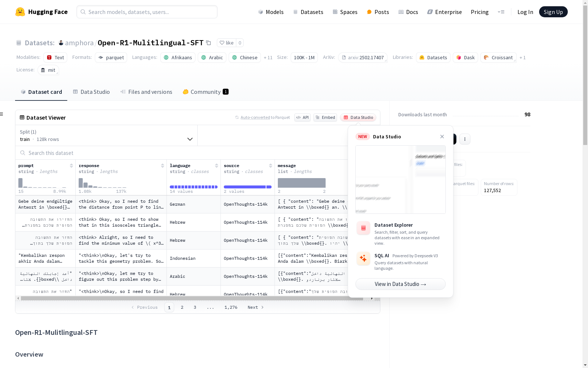Sort the language column
The height and width of the screenshot is (368, 588).
(x=216, y=166)
